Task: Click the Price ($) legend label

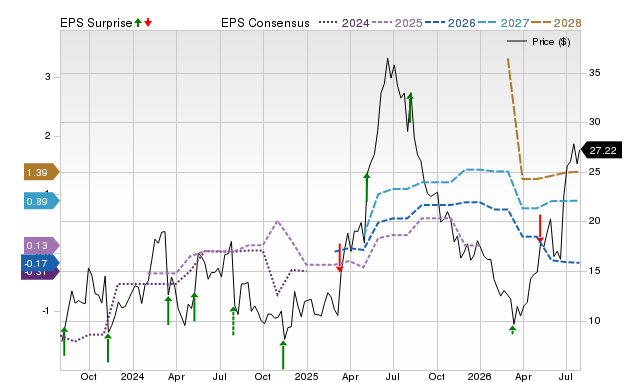Action: tap(551, 42)
